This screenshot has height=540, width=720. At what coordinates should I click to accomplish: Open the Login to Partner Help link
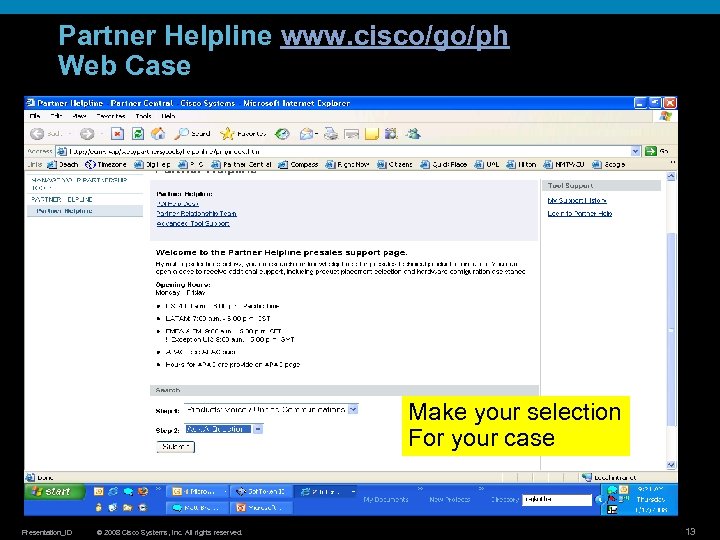coord(579,214)
